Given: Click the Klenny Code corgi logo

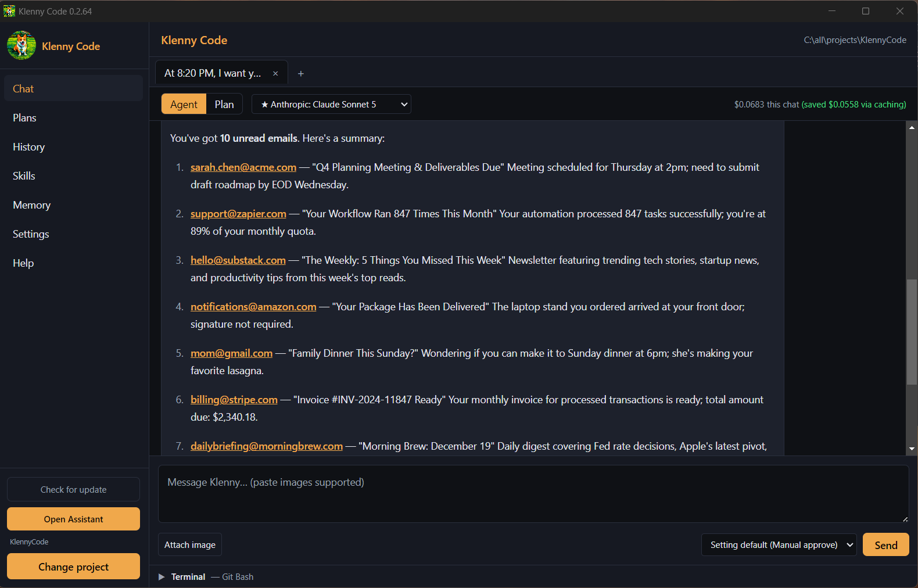Looking at the screenshot, I should [21, 45].
